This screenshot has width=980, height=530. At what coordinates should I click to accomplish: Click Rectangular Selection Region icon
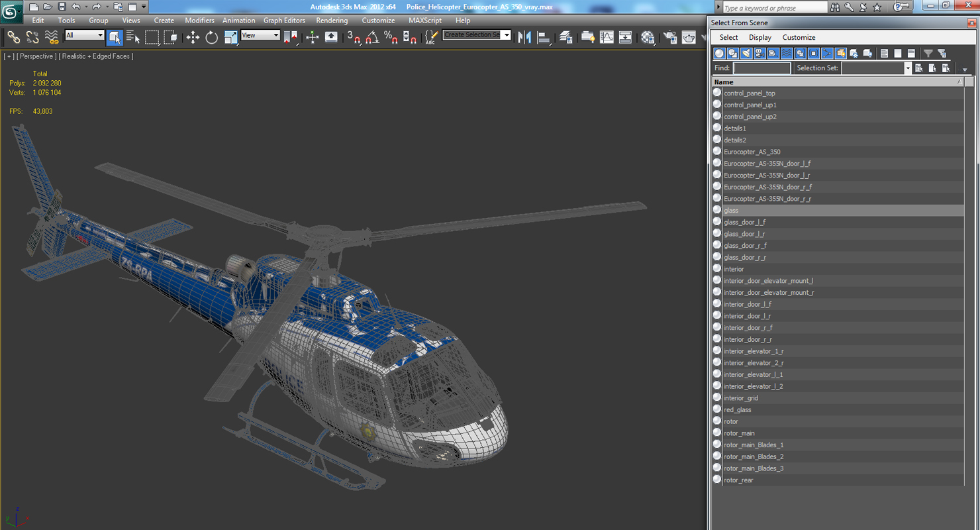[152, 37]
